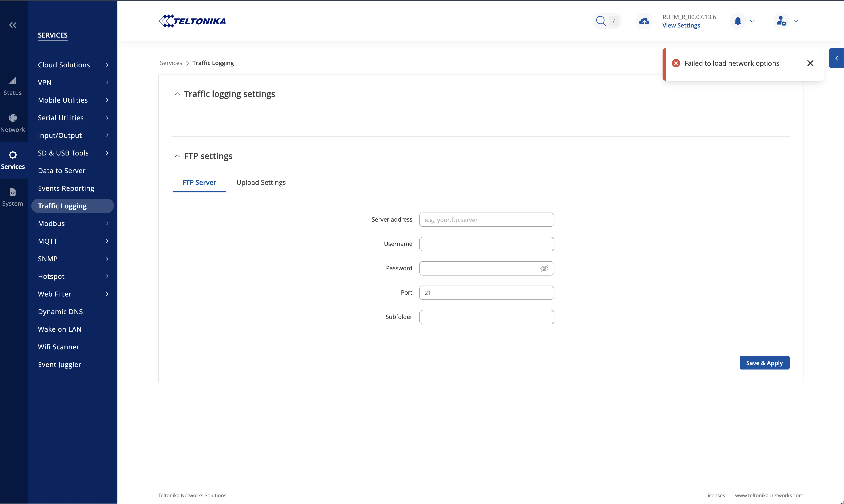Switch to the Upload Settings tab
The image size is (844, 504).
point(261,183)
